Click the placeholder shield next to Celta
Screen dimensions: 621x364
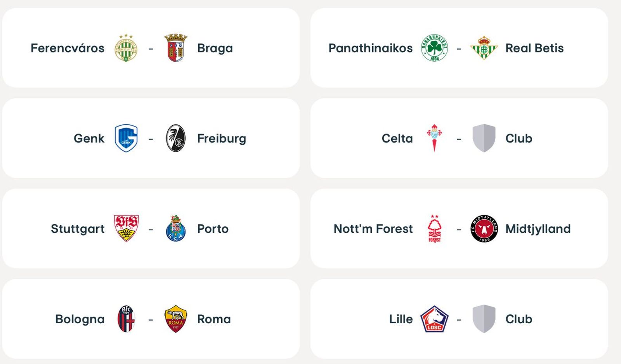coord(483,137)
